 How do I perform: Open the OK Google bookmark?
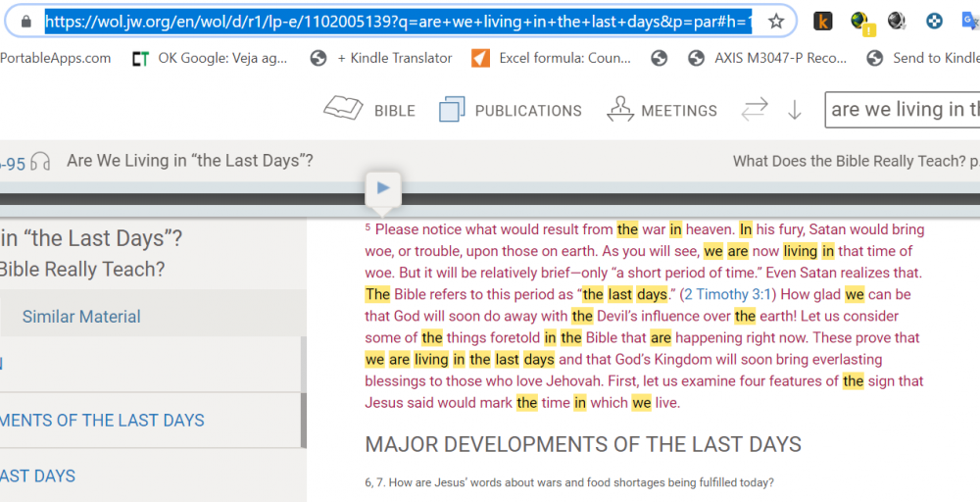click(210, 58)
